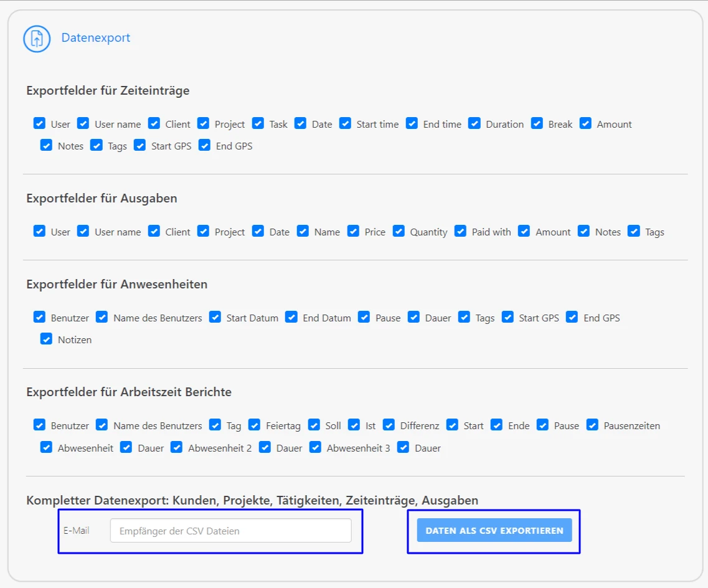Uncheck Benutzer in Anwesenheiten section
This screenshot has height=588, width=708.
coord(39,317)
